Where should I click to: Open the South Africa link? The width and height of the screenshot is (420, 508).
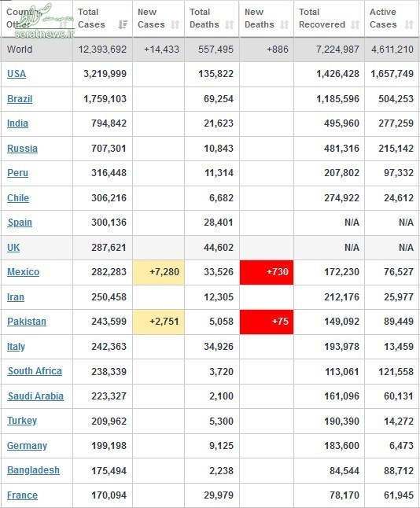click(35, 371)
